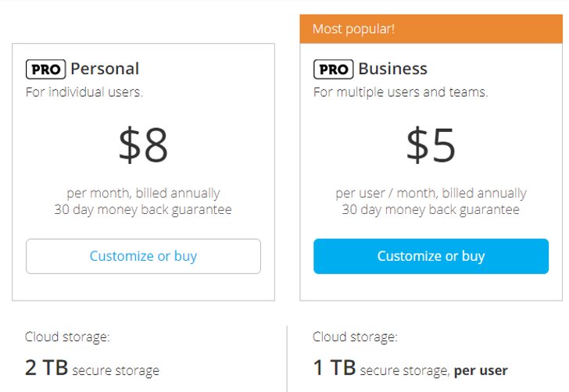The width and height of the screenshot is (569, 392).
Task: Click the Business plan title
Action: pos(393,69)
